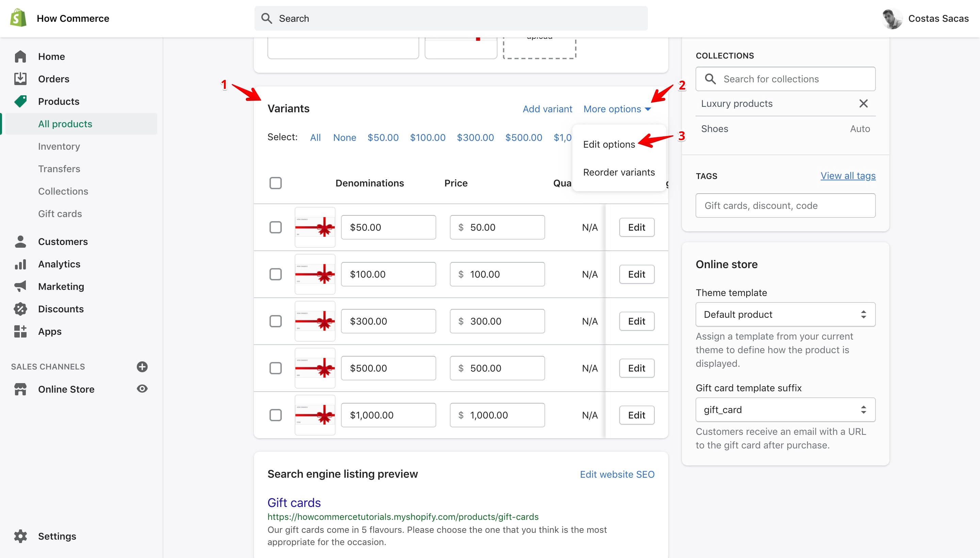Viewport: 980px width, 558px height.
Task: Focus the tags input field
Action: tap(785, 206)
